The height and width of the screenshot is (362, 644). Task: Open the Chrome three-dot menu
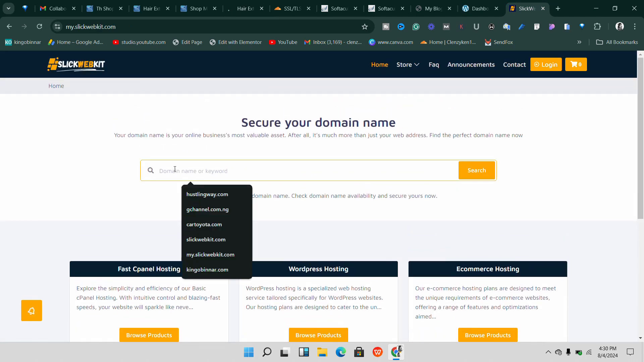point(635,26)
